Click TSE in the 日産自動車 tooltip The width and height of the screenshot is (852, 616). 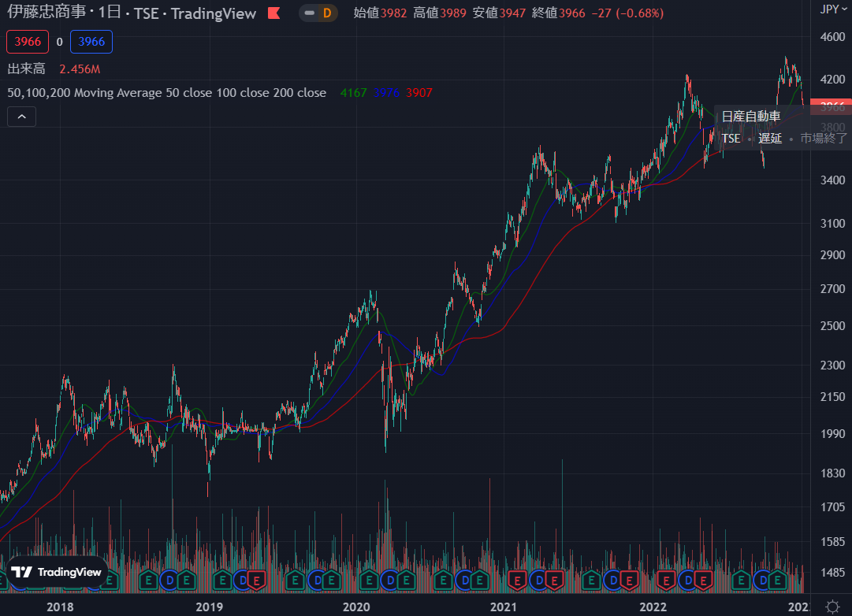(x=731, y=139)
